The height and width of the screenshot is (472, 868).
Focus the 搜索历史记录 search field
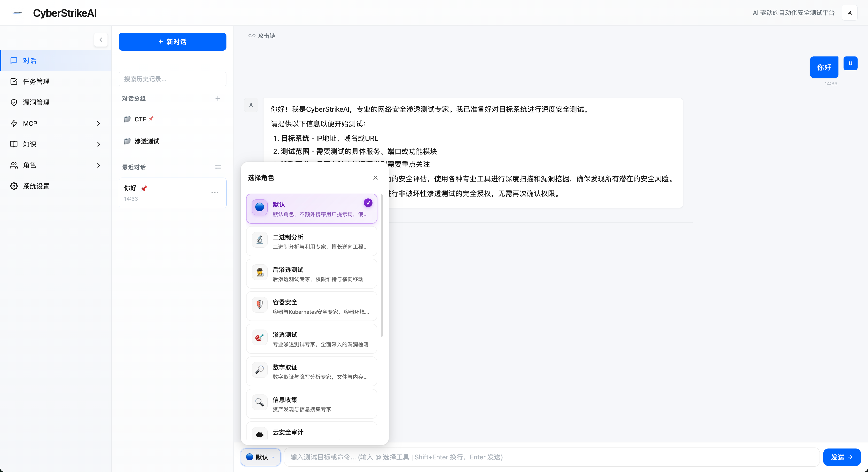click(172, 79)
